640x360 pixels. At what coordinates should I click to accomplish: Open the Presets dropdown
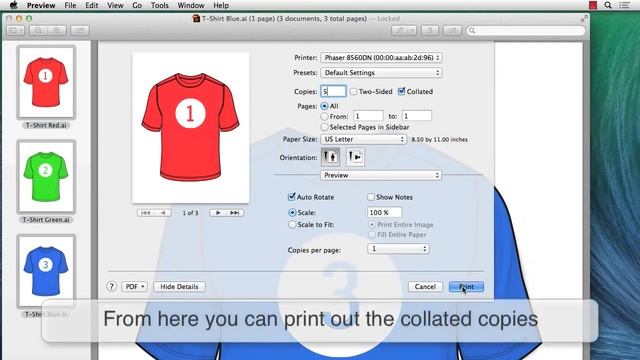click(x=381, y=73)
